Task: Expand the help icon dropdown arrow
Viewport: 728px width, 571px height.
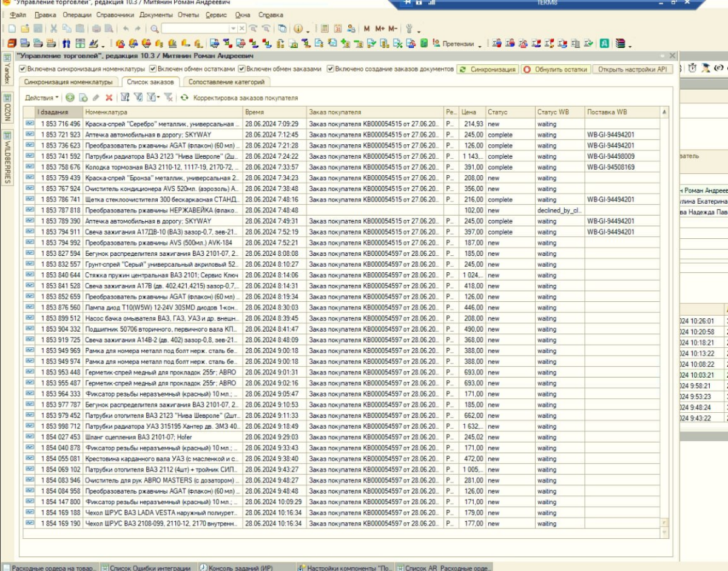Action: tap(308, 30)
